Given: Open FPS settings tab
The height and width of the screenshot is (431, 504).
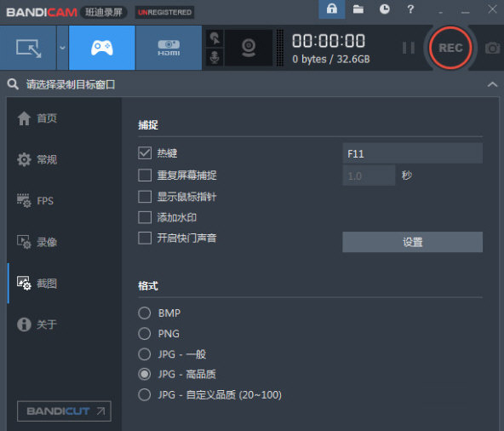Looking at the screenshot, I should point(36,201).
